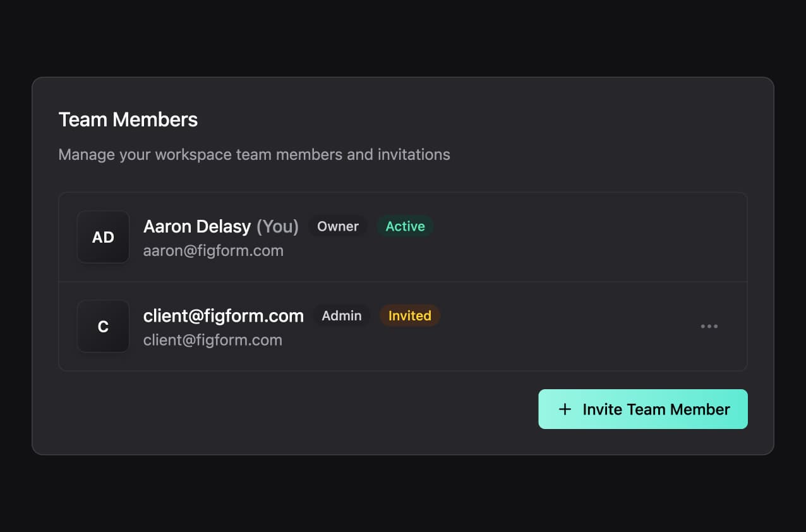This screenshot has width=806, height=532.
Task: Click the workspace description subtitle text
Action: [x=254, y=154]
